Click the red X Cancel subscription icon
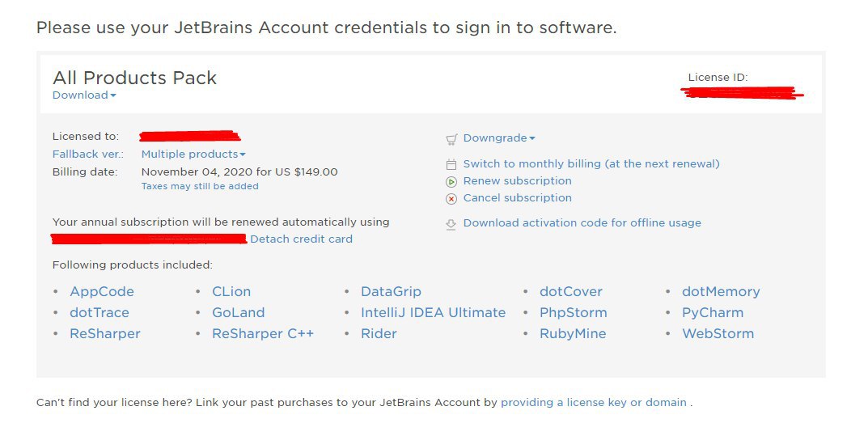Image resolution: width=868 pixels, height=436 pixels. click(451, 199)
